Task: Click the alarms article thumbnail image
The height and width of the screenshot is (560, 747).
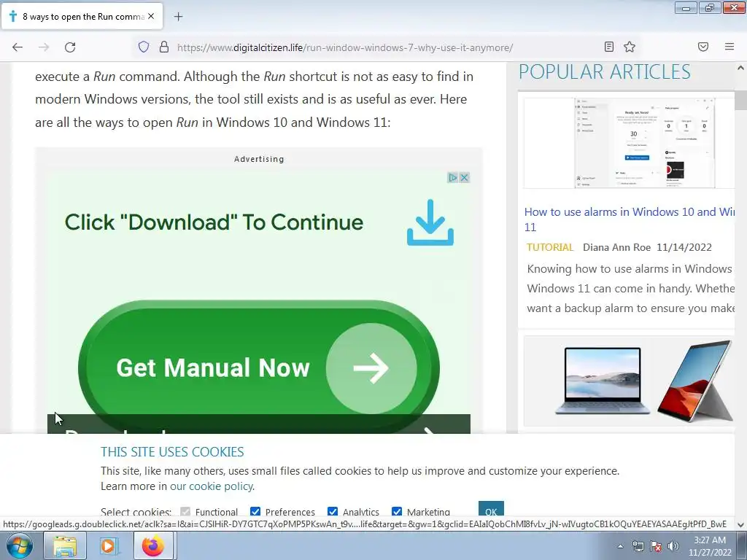Action: [x=629, y=143]
